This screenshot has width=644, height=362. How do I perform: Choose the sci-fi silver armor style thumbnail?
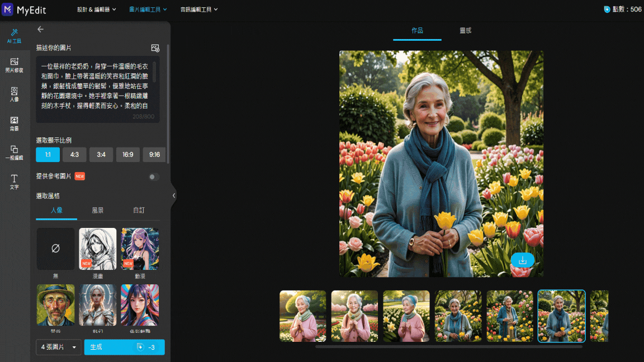click(x=98, y=305)
